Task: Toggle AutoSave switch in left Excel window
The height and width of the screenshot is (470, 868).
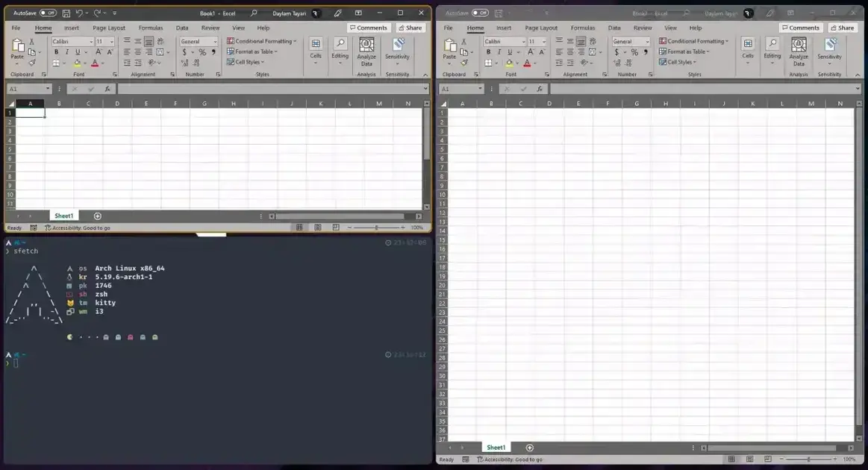Action: [x=49, y=13]
